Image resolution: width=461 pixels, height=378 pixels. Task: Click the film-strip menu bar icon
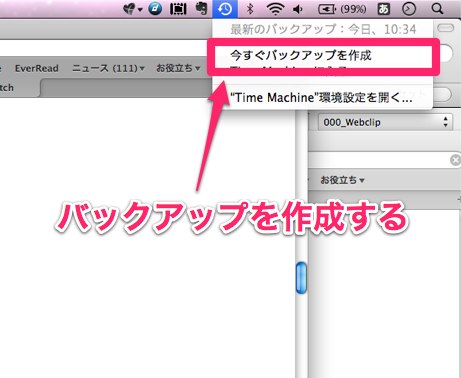point(178,9)
